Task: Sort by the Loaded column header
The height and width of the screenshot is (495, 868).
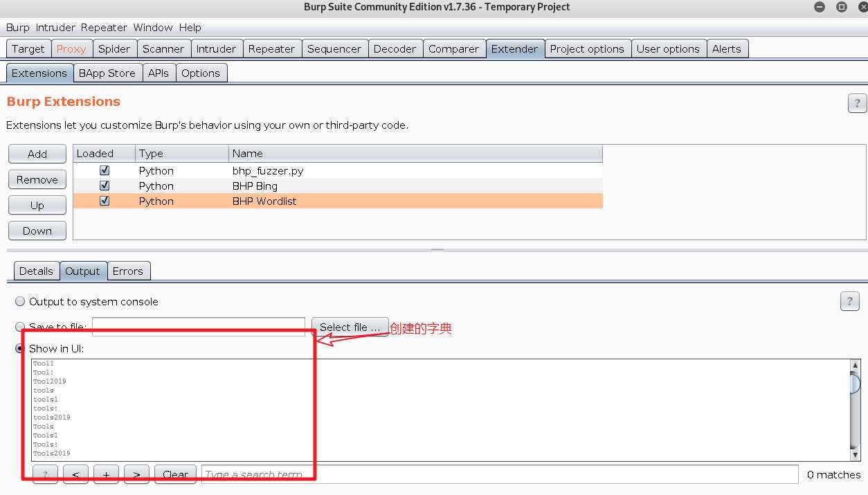Action: click(x=104, y=154)
